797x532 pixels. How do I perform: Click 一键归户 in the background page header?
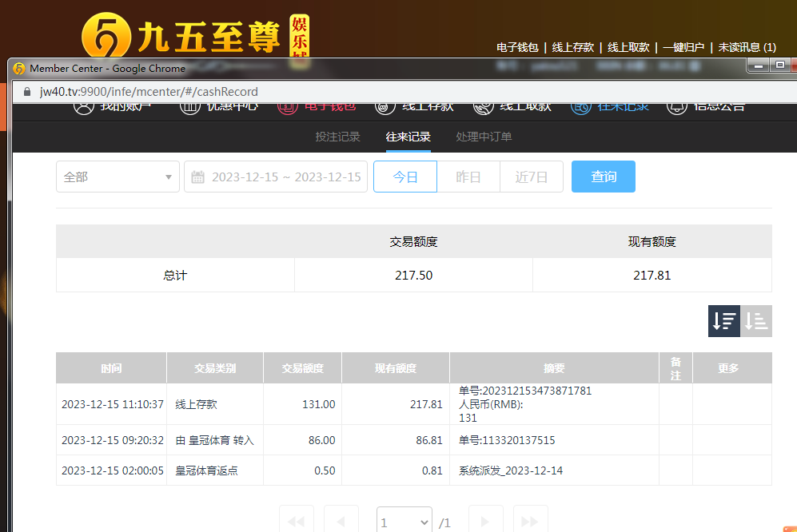click(683, 47)
